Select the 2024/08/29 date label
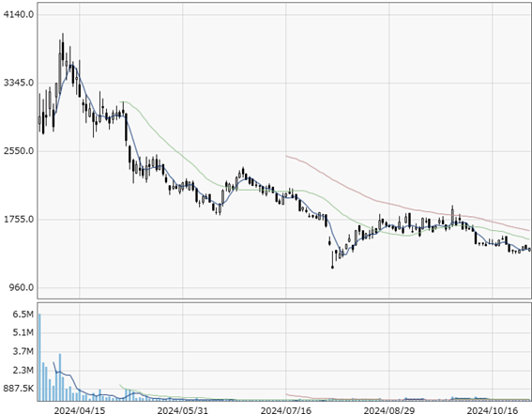 pyautogui.click(x=388, y=410)
